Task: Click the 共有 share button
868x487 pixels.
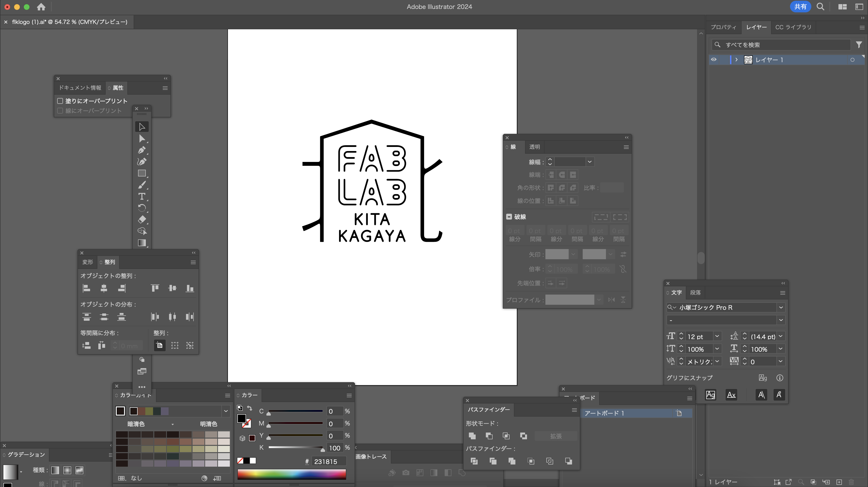Action: (800, 7)
